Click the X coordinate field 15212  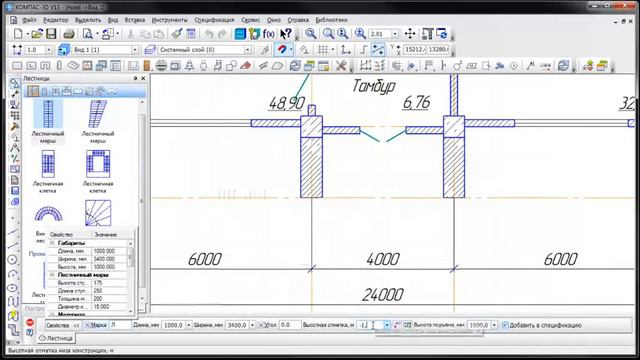click(x=414, y=50)
